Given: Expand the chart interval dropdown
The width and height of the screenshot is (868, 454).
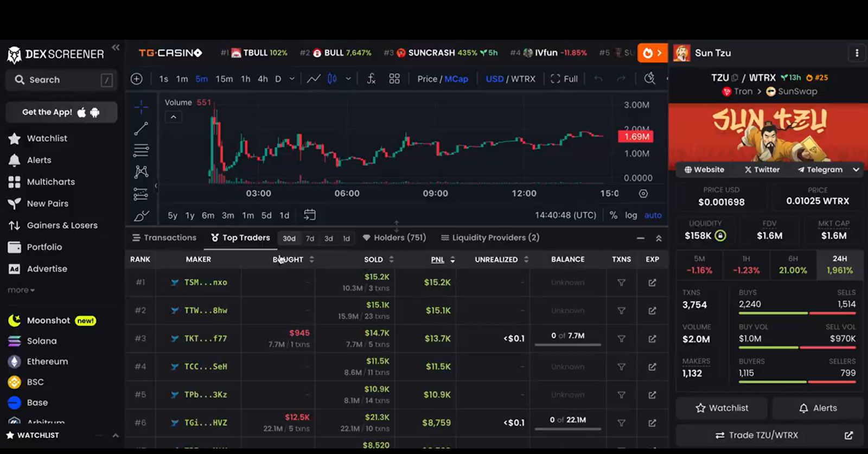Looking at the screenshot, I should 292,79.
